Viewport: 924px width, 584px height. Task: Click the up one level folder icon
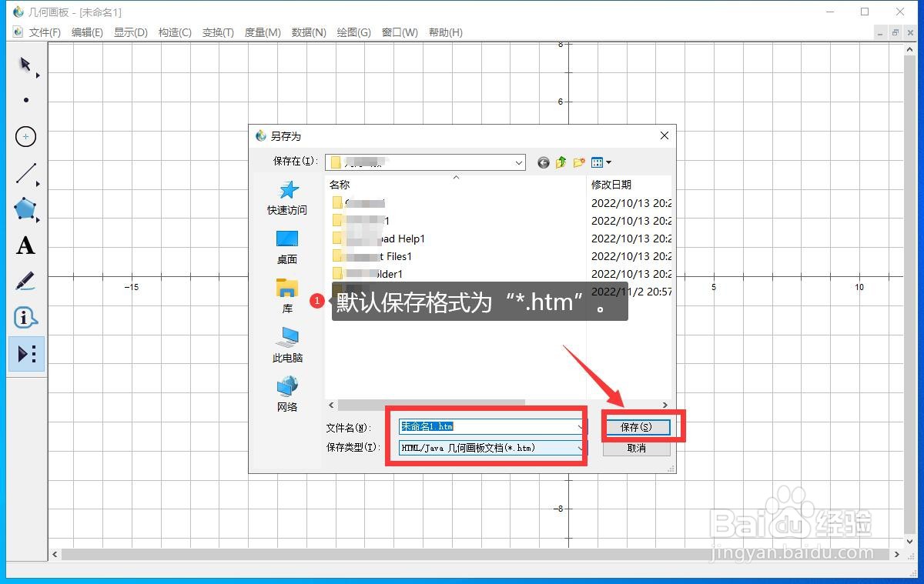click(561, 162)
